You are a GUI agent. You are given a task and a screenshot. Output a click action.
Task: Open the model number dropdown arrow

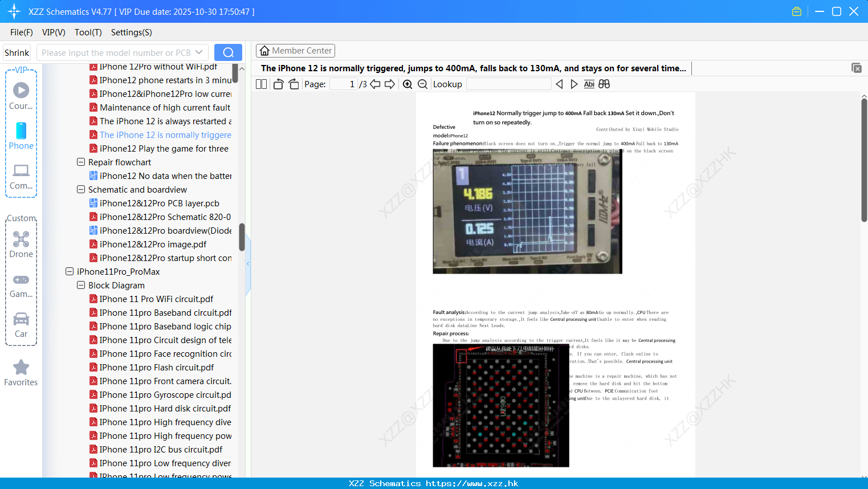pyautogui.click(x=199, y=52)
